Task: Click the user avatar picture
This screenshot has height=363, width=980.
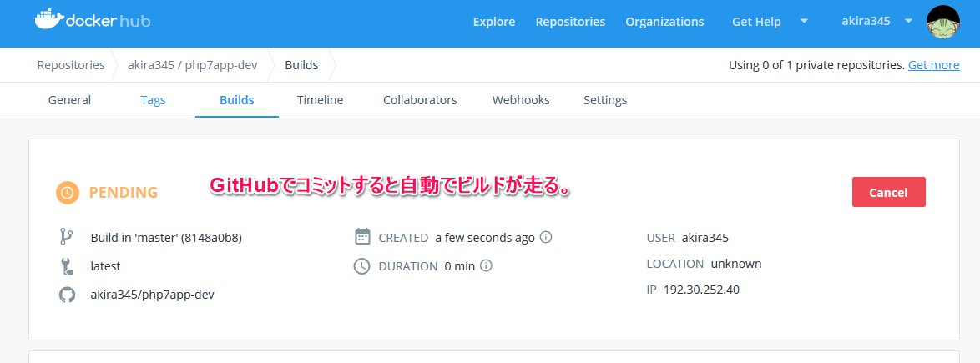Action: (943, 22)
